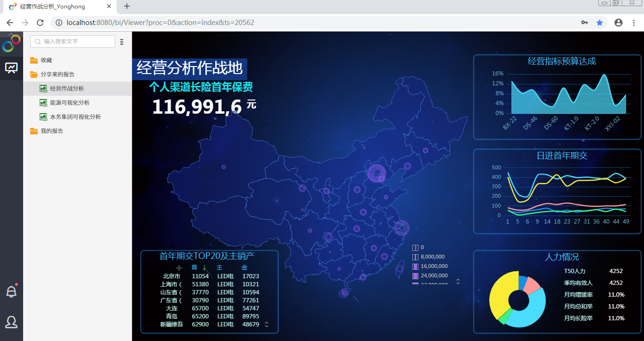Image resolution: width=644 pixels, height=341 pixels.
Task: Open the three-dot menu beside search box
Action: point(122,42)
